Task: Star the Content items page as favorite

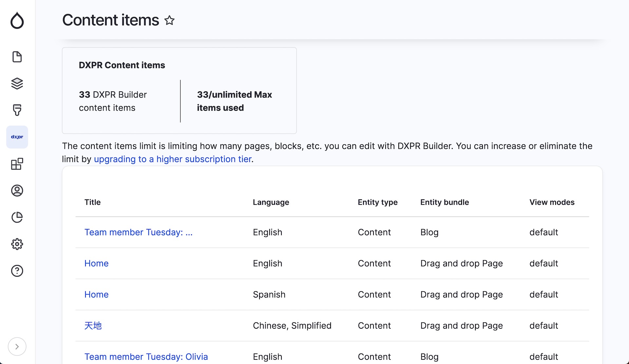Action: (169, 20)
